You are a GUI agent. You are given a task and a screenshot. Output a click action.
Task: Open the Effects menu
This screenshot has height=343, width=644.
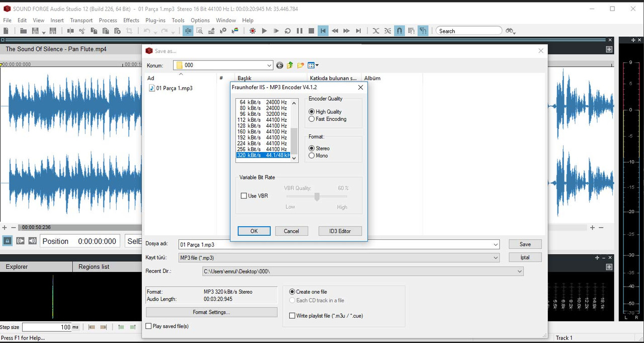point(131,20)
